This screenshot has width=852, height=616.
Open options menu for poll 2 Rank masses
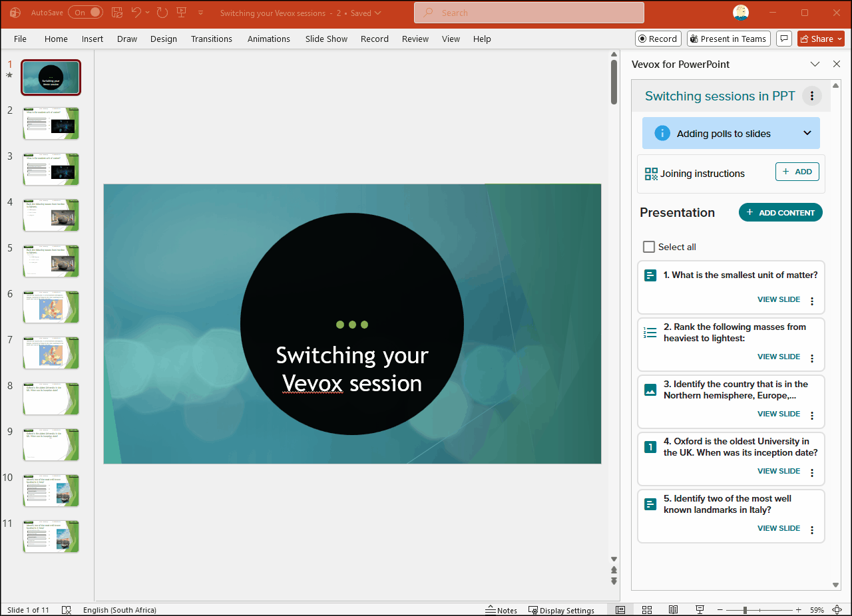(812, 359)
